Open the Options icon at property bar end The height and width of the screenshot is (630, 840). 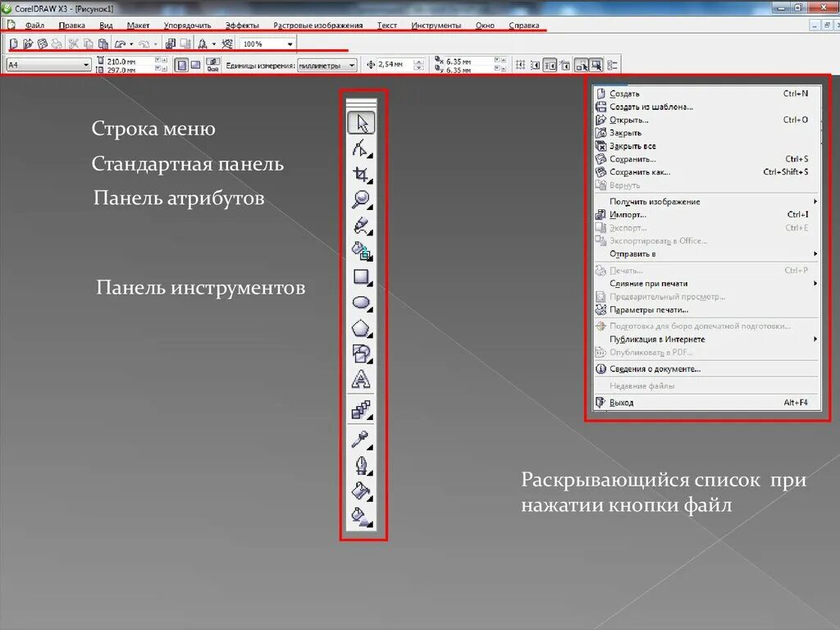click(613, 66)
